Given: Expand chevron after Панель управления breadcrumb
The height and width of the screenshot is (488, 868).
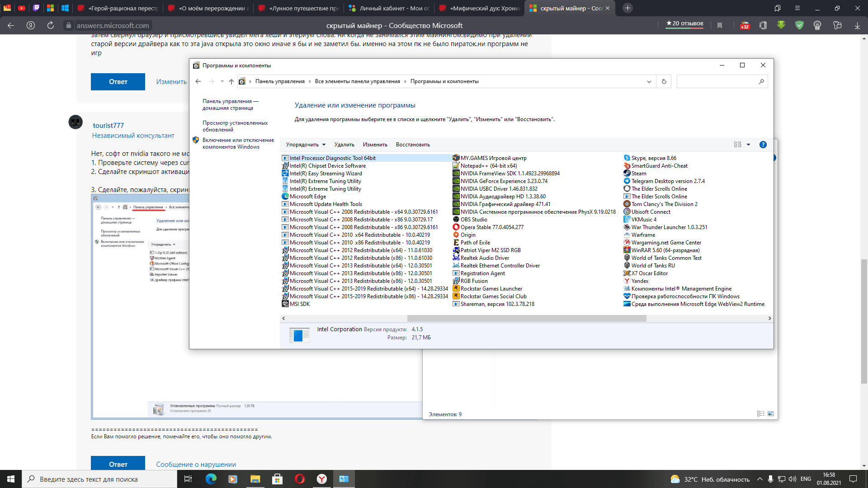Looking at the screenshot, I should point(310,81).
